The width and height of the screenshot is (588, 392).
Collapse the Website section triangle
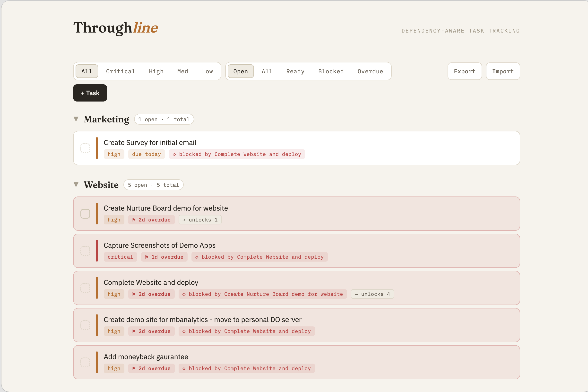click(76, 185)
